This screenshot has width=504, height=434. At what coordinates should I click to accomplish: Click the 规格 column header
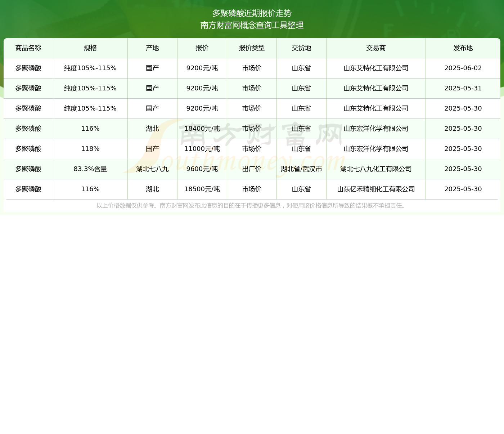[x=90, y=48]
